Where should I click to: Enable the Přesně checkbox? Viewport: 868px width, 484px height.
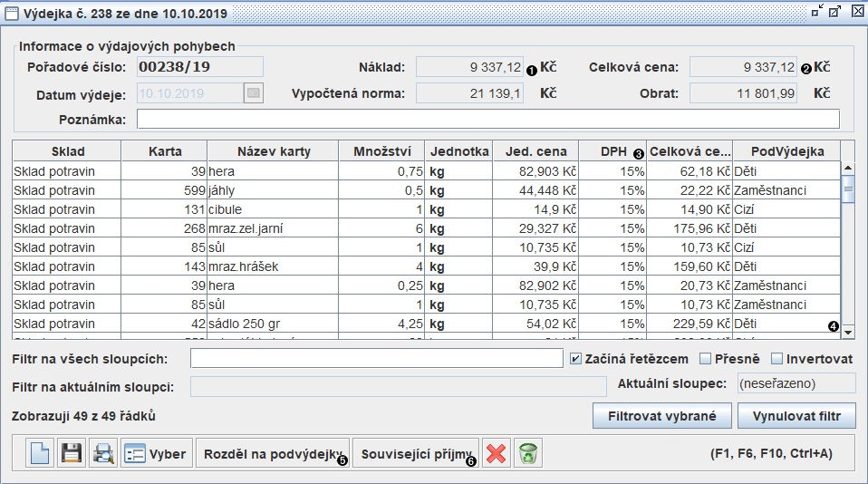point(706,359)
